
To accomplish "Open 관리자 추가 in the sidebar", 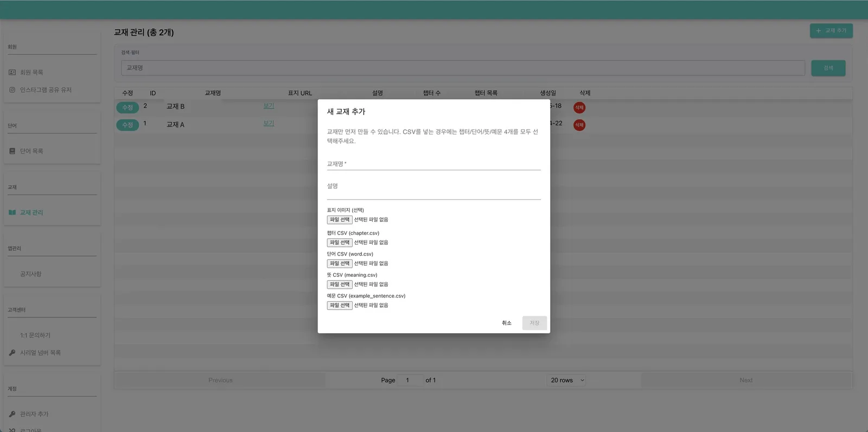I will pos(34,414).
